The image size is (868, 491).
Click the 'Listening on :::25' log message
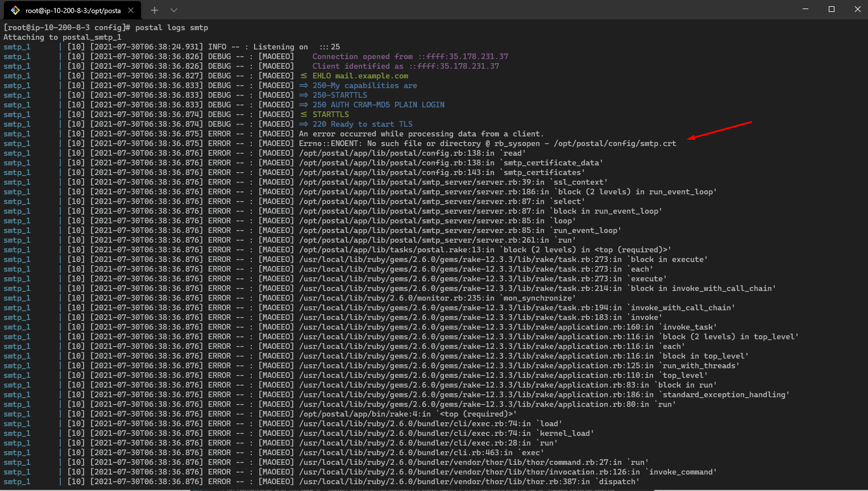pos(297,47)
